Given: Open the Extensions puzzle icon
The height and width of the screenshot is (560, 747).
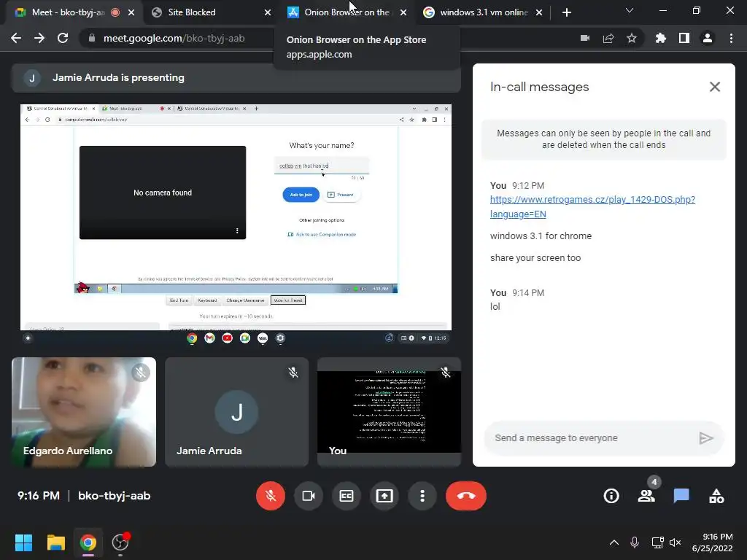Looking at the screenshot, I should coord(661,38).
